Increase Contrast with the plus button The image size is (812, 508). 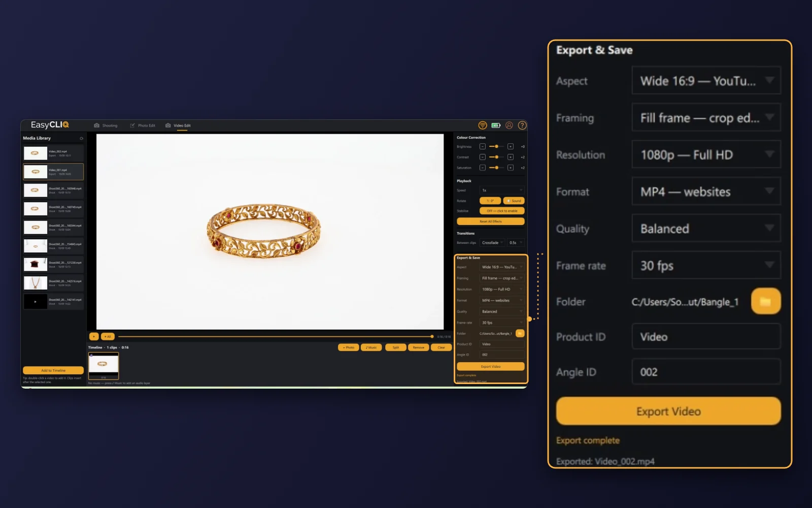511,157
